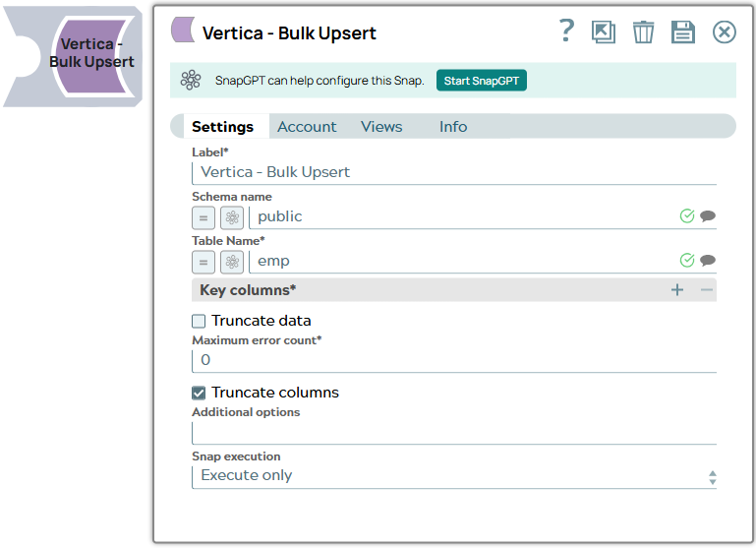
Task: Click validation checkmark icon for Schema name
Action: pyautogui.click(x=687, y=216)
